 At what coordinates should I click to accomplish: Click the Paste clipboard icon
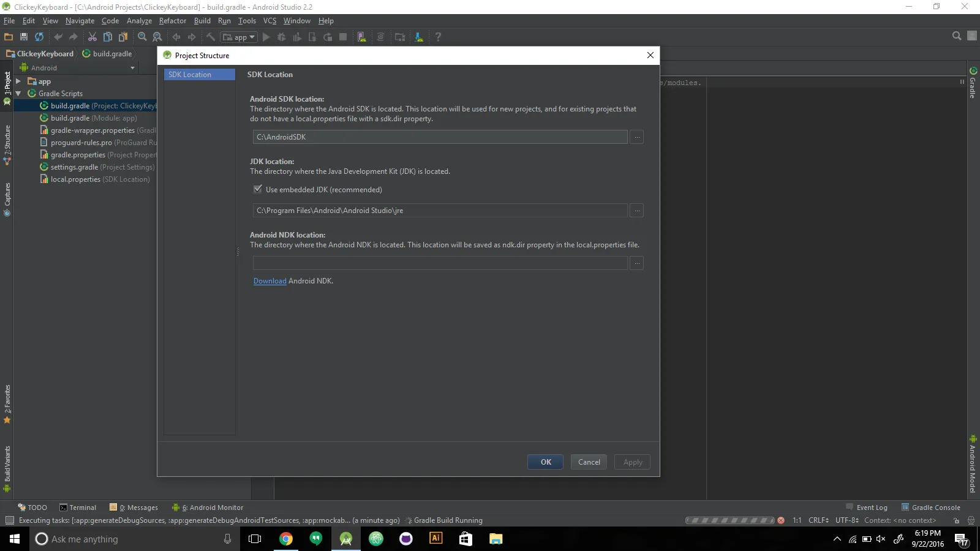click(x=123, y=37)
